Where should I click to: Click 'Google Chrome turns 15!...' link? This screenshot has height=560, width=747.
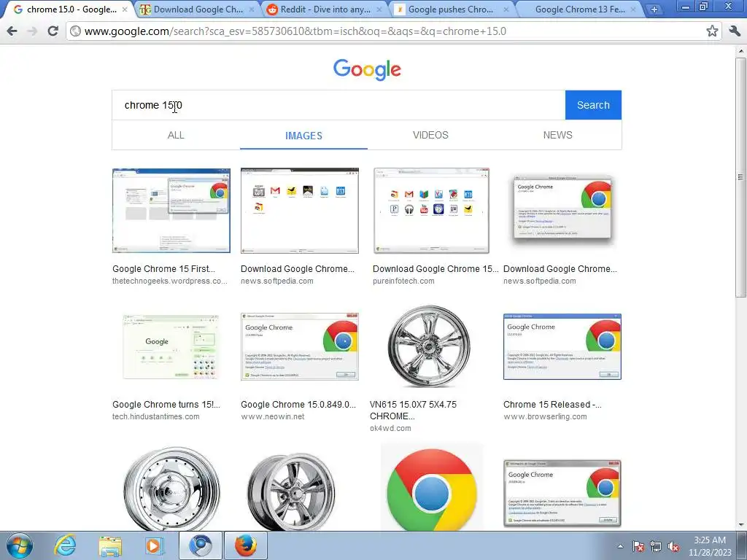click(166, 405)
